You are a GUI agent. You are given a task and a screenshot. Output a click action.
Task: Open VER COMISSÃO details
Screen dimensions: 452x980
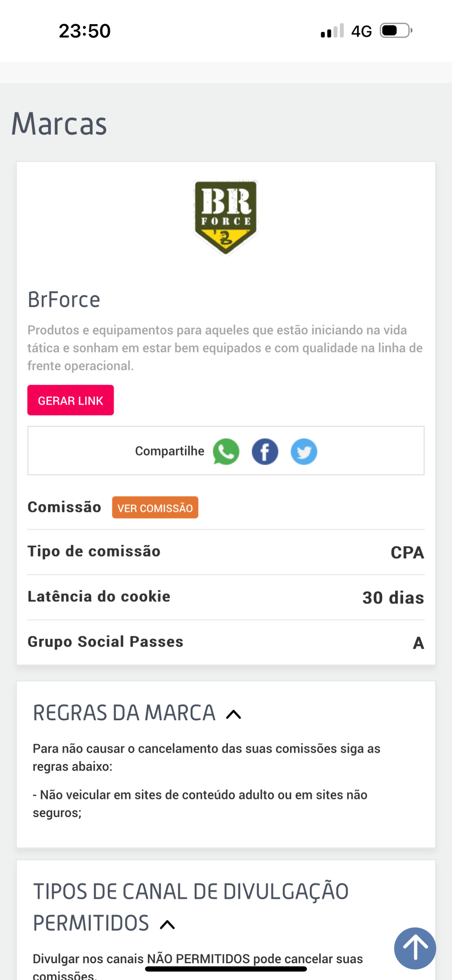[155, 508]
